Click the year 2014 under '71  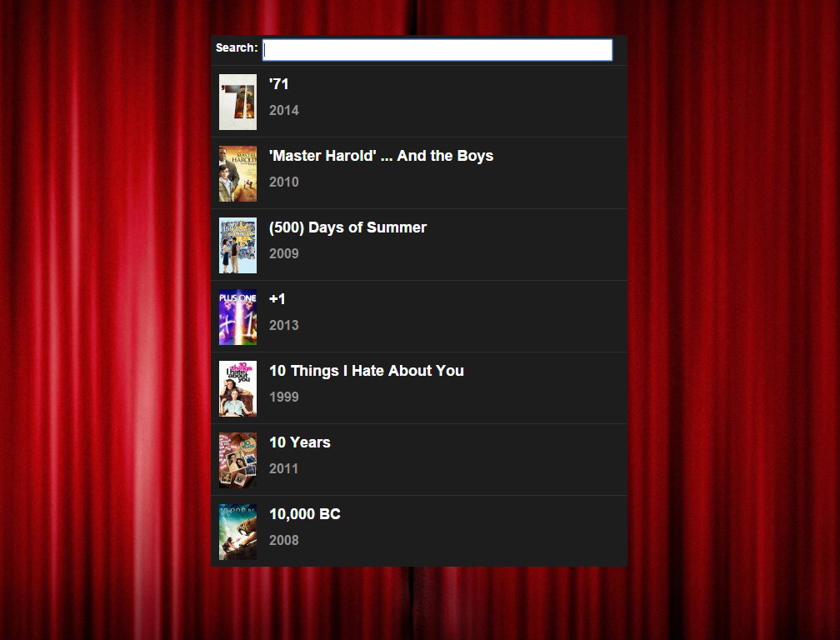[x=284, y=110]
